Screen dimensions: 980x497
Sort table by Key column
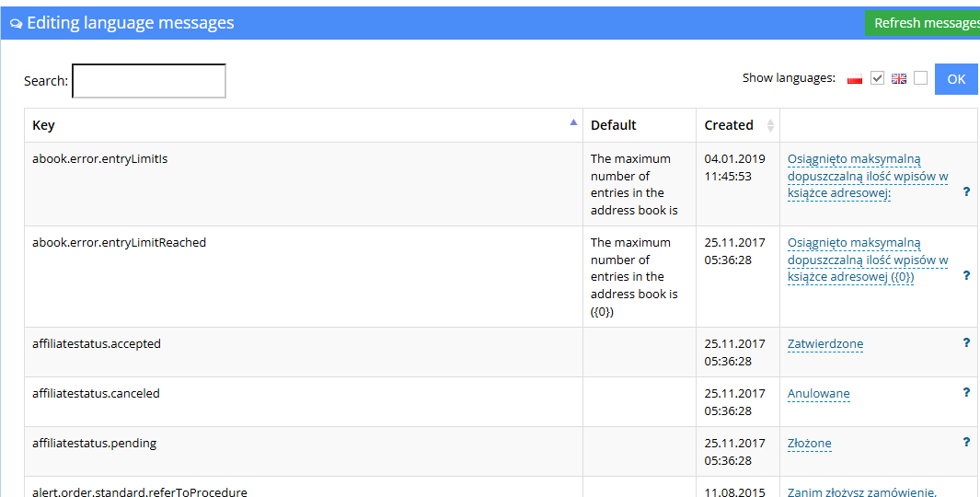(x=304, y=125)
